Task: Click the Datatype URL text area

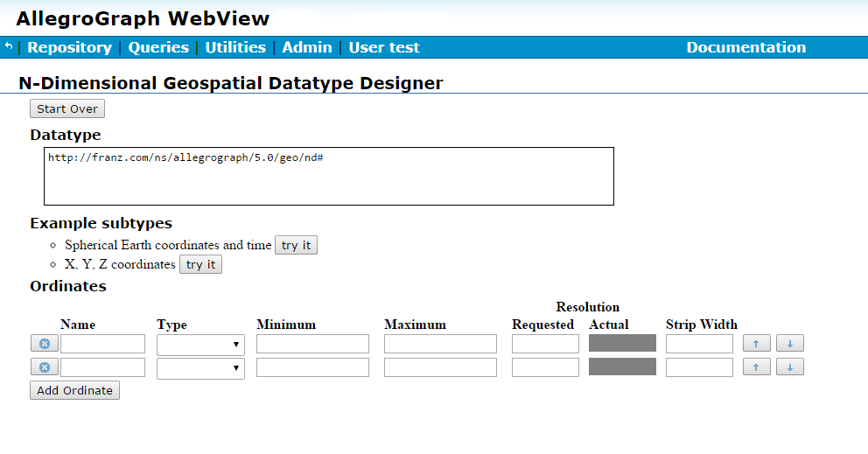Action: click(x=328, y=176)
